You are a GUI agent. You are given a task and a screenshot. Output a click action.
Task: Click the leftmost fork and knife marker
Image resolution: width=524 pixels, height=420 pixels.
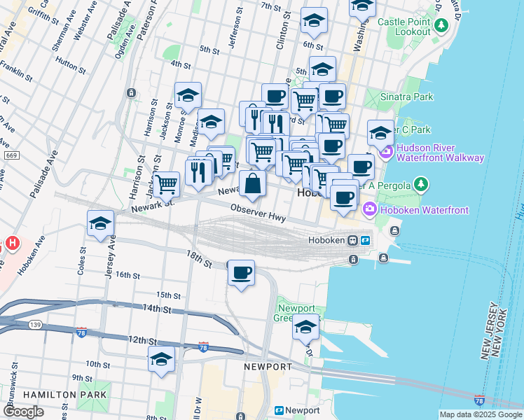[x=199, y=171]
